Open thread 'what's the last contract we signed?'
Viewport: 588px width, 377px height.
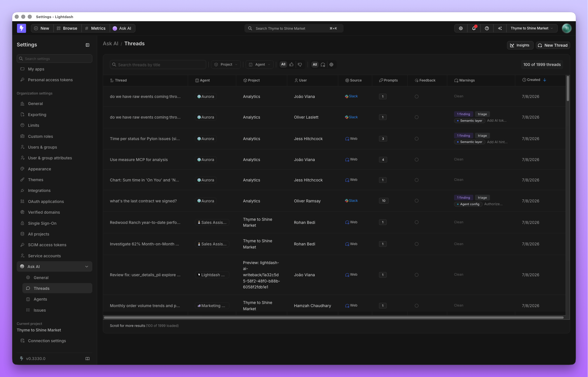pos(143,201)
